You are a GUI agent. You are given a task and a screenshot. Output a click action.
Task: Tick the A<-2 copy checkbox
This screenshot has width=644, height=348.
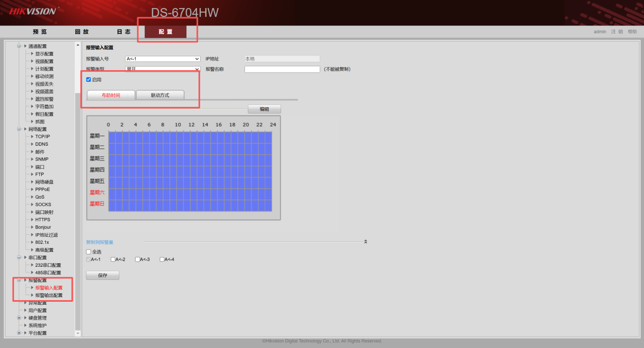click(113, 260)
